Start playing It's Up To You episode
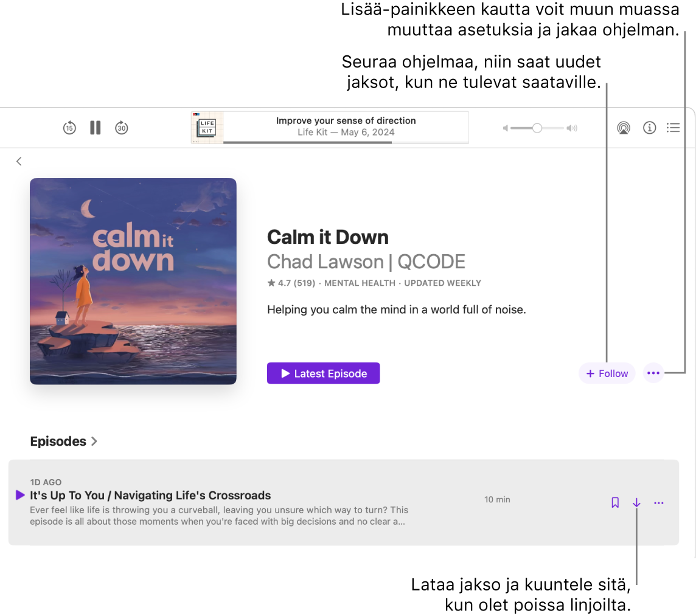The height and width of the screenshot is (616, 696). (x=19, y=495)
